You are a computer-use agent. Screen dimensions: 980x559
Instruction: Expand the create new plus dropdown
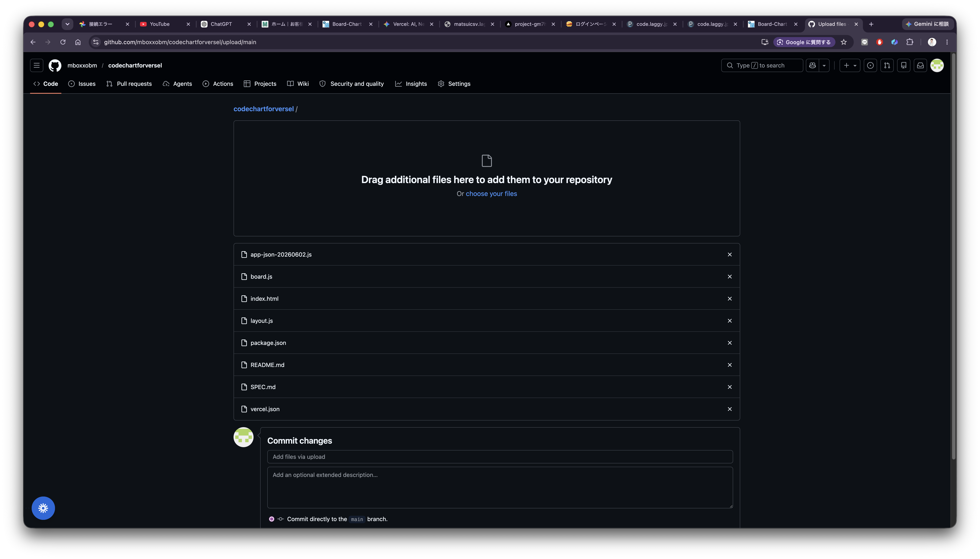coord(849,65)
